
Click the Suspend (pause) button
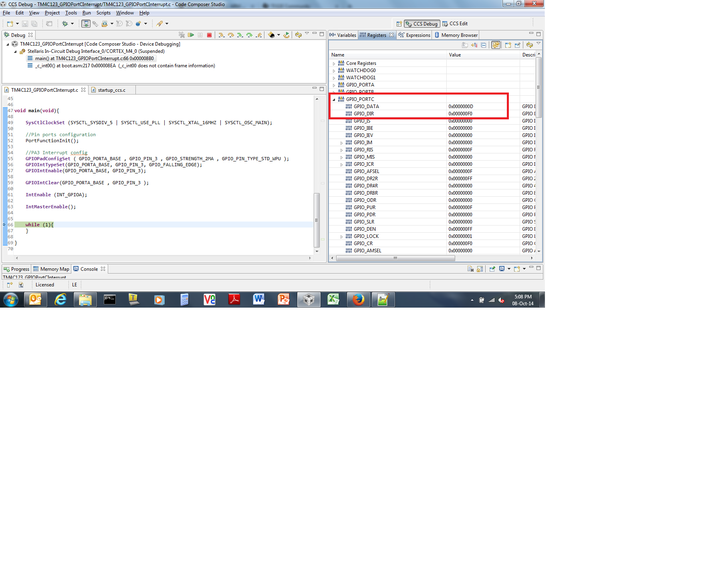[x=200, y=35]
